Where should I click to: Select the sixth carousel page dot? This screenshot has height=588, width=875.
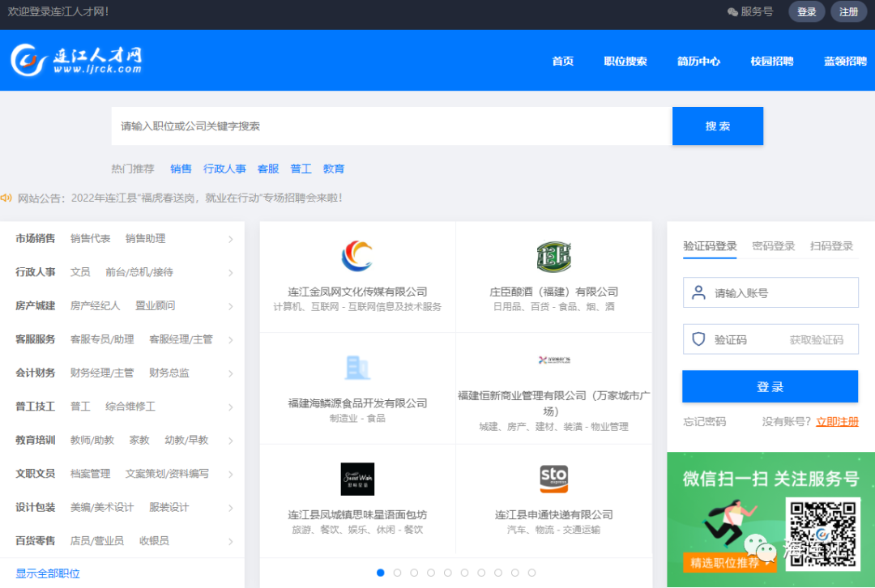pos(464,573)
